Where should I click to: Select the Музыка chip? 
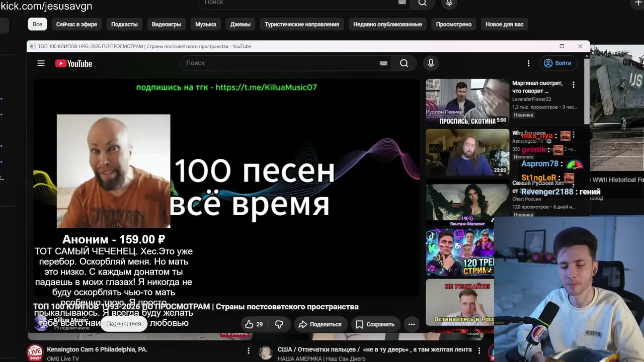tap(206, 24)
